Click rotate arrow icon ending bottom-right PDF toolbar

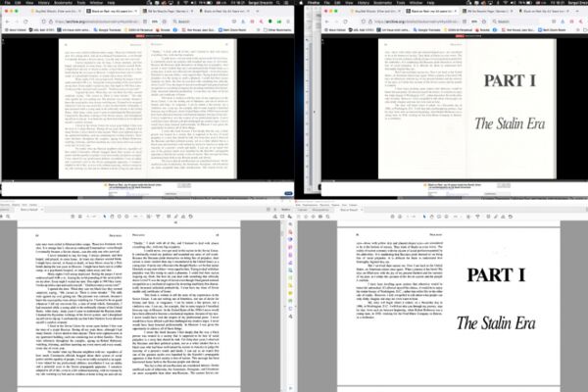click(x=511, y=217)
